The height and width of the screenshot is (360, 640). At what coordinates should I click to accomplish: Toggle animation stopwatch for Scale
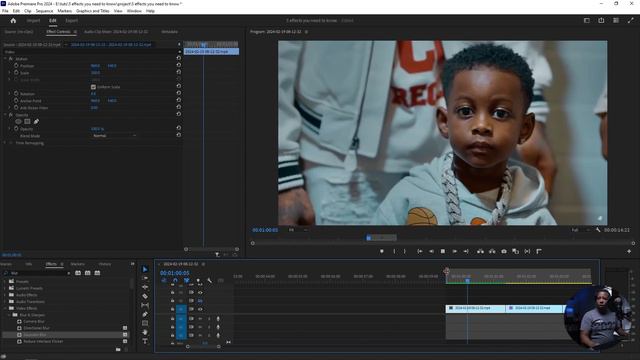(16, 72)
